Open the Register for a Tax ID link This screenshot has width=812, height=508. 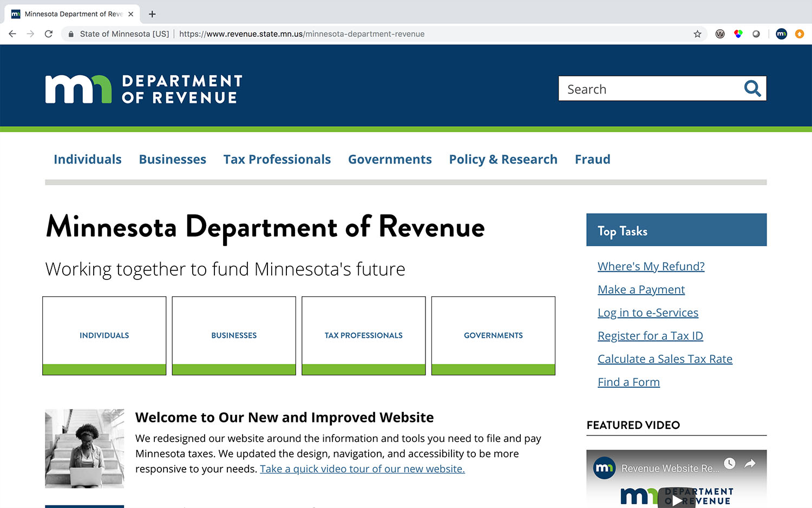tap(650, 336)
